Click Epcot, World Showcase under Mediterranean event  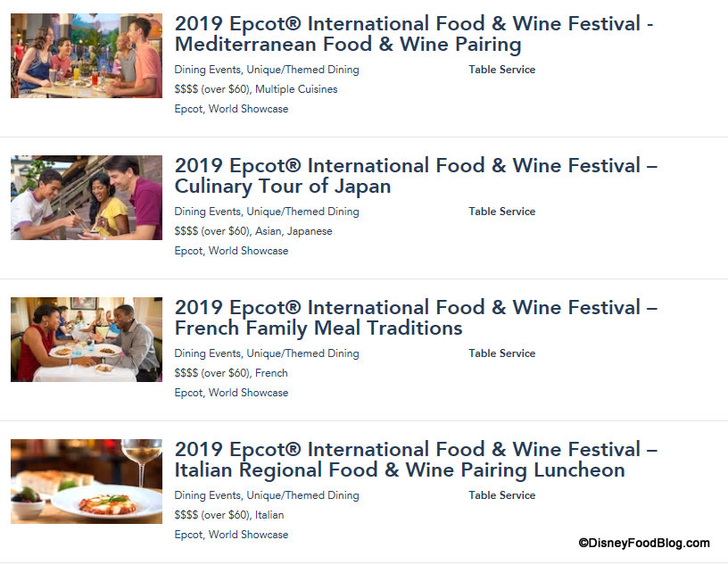(x=231, y=109)
